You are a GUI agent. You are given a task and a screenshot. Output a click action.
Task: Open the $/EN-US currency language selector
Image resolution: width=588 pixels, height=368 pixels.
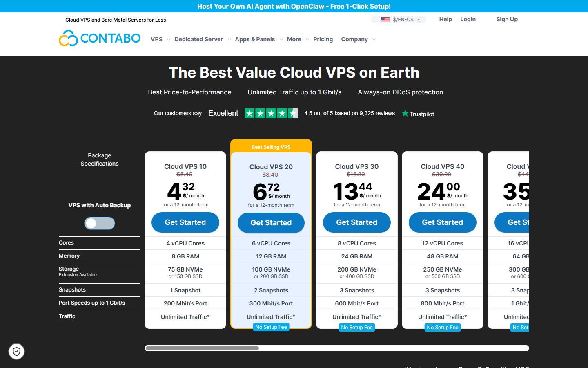[x=399, y=20]
